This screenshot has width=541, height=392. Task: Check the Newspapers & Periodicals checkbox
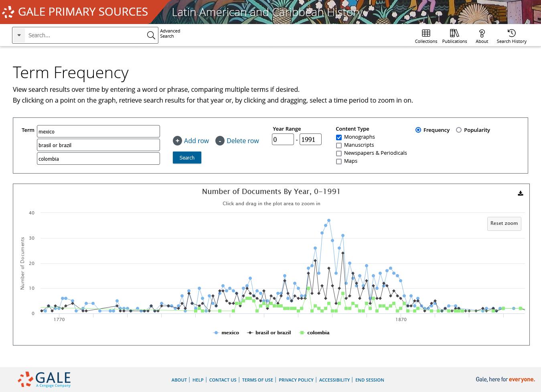click(x=339, y=154)
